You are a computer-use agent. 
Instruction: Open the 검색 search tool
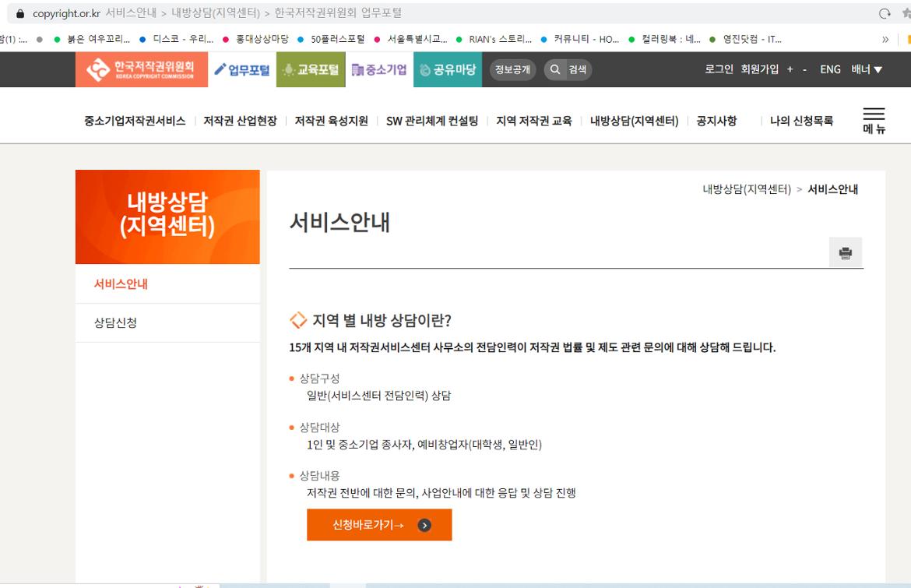[566, 69]
